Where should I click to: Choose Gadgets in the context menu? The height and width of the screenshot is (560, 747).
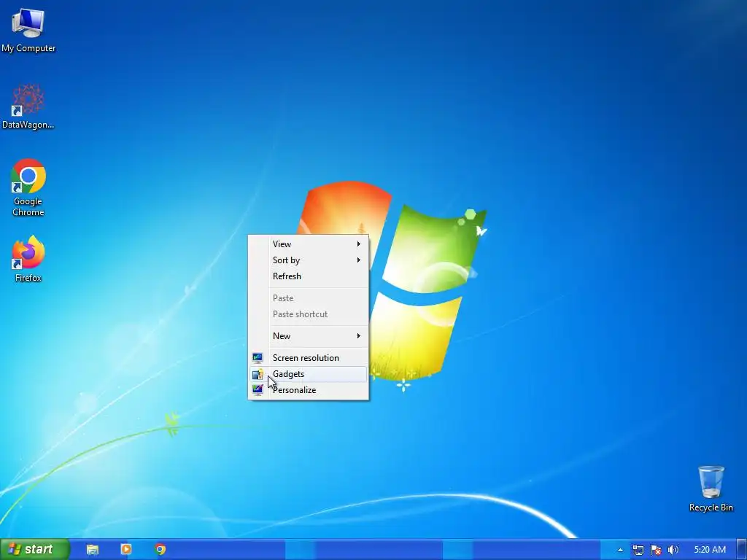tap(309, 374)
